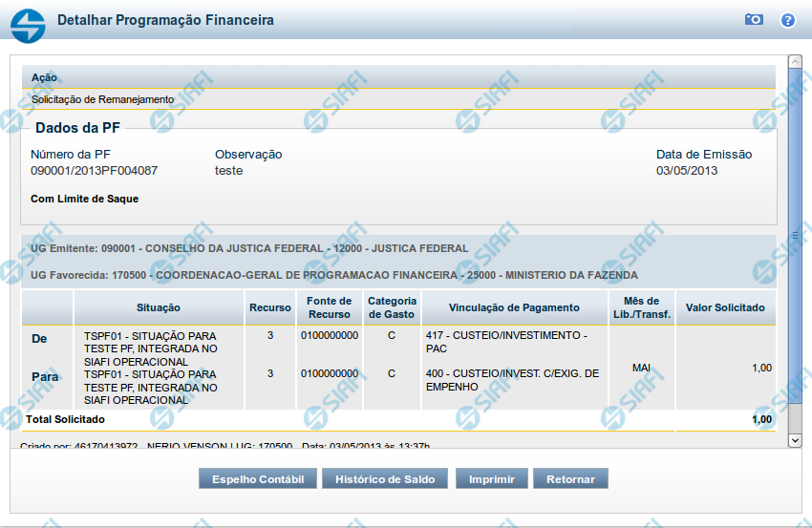Image resolution: width=812 pixels, height=528 pixels.
Task: Show the Histórico de Saldo
Action: [385, 479]
